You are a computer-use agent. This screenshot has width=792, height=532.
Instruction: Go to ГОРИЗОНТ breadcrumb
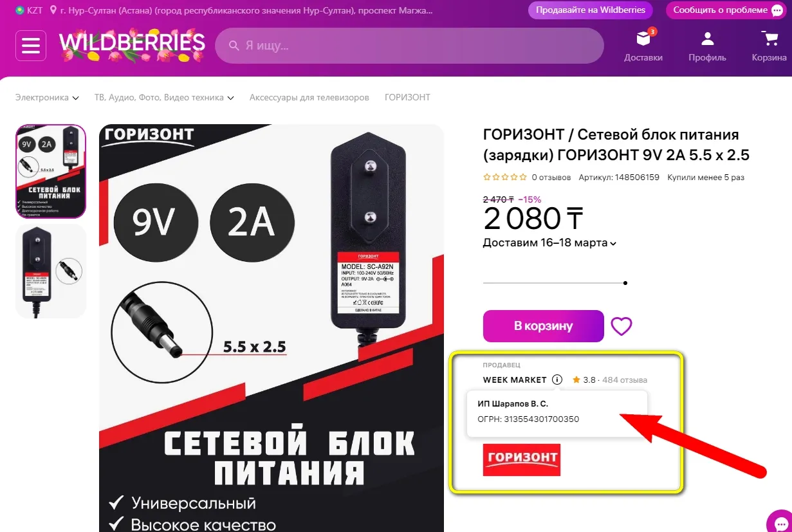tap(407, 98)
